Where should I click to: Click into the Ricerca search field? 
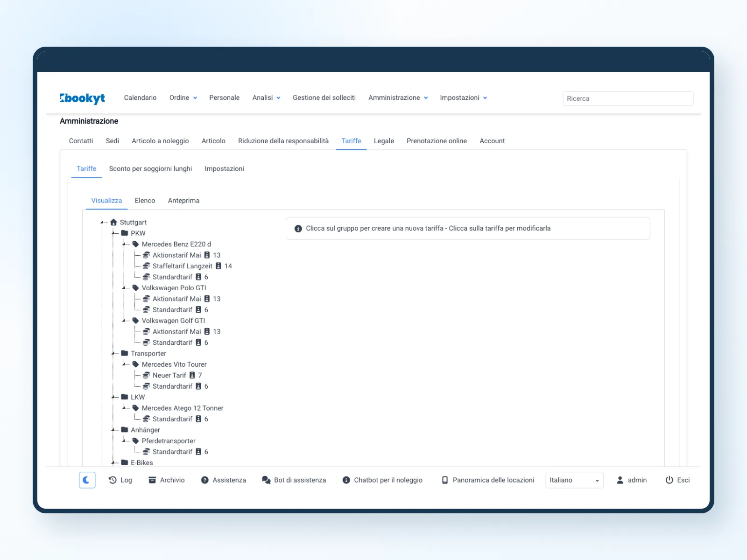628,98
